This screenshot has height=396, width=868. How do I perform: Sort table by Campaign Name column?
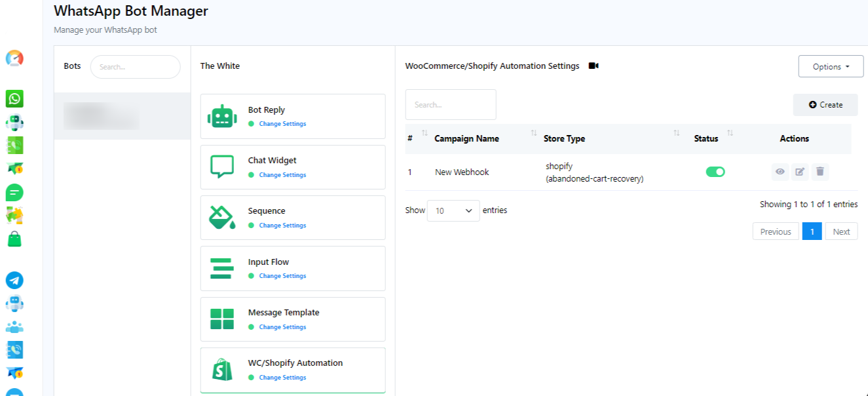466,138
